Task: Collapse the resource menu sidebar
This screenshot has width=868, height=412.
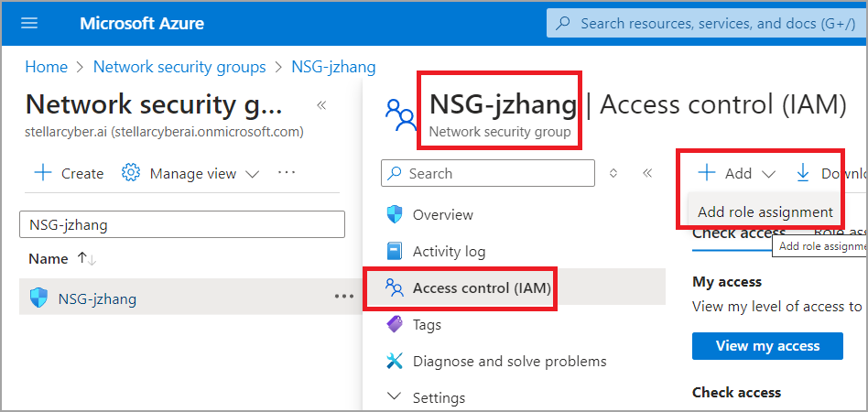Action: coord(647,173)
